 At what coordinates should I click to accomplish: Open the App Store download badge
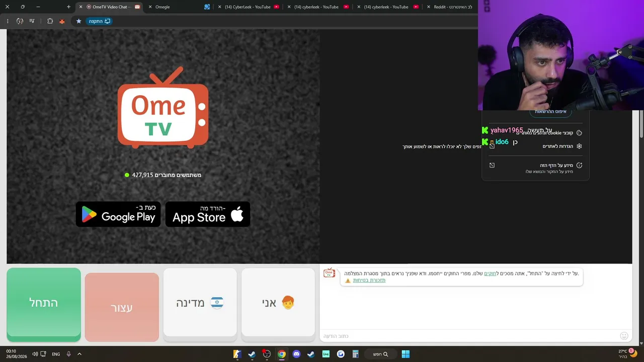pyautogui.click(x=208, y=214)
